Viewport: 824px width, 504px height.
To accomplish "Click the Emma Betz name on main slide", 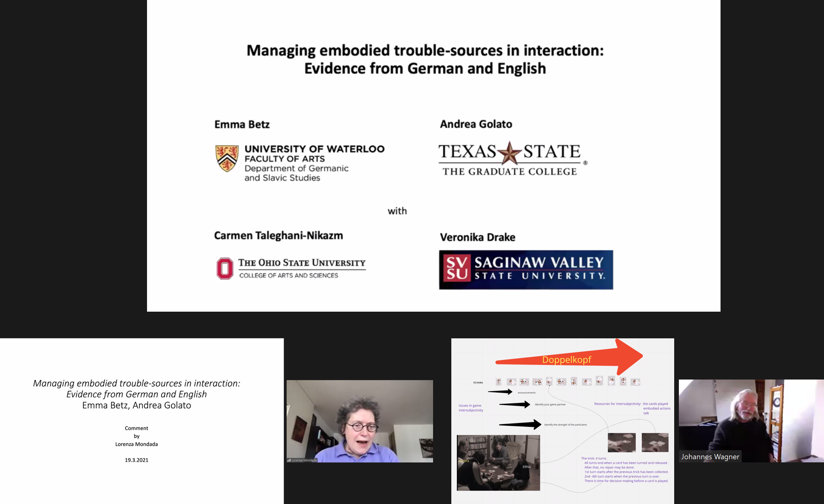I will [242, 124].
